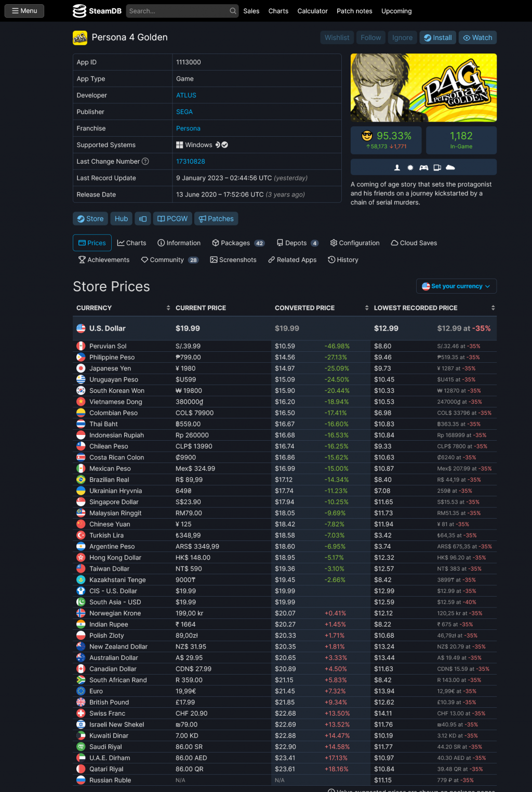Click the Brazilian Real flag icon
Viewport: 532px width, 792px height.
tap(81, 480)
